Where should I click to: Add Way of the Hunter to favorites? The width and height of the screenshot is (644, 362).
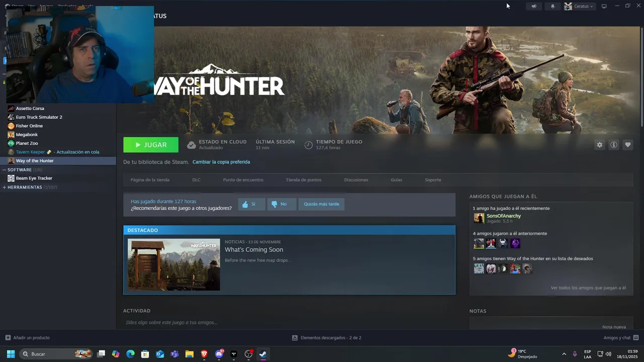coord(628,145)
